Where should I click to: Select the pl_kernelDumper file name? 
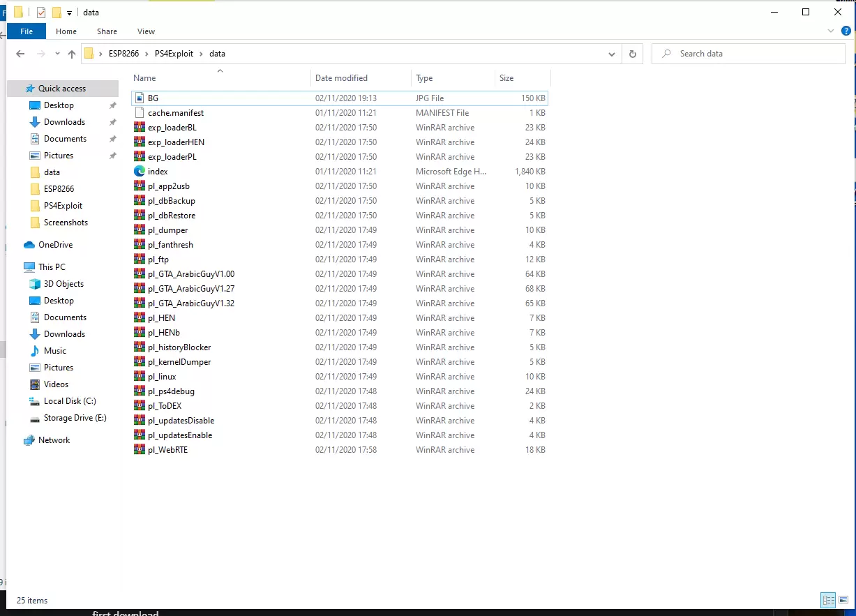(x=179, y=362)
